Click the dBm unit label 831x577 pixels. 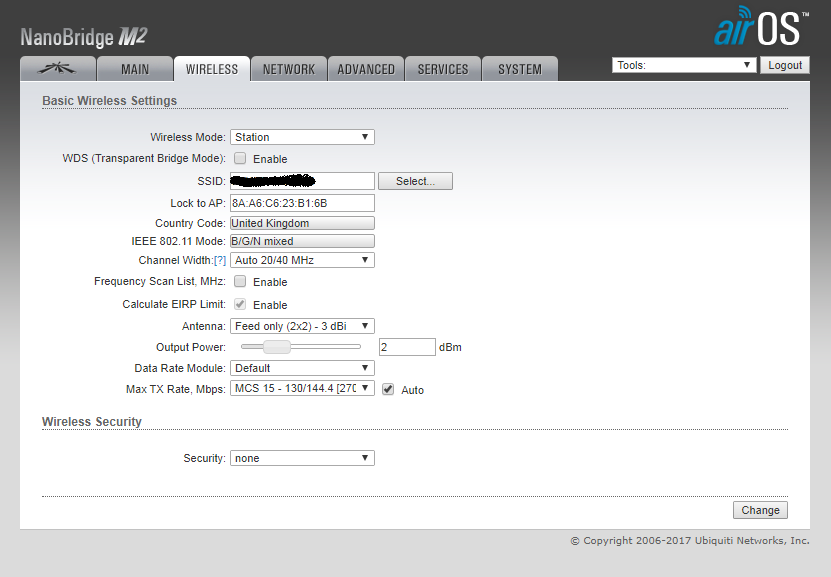tap(450, 347)
